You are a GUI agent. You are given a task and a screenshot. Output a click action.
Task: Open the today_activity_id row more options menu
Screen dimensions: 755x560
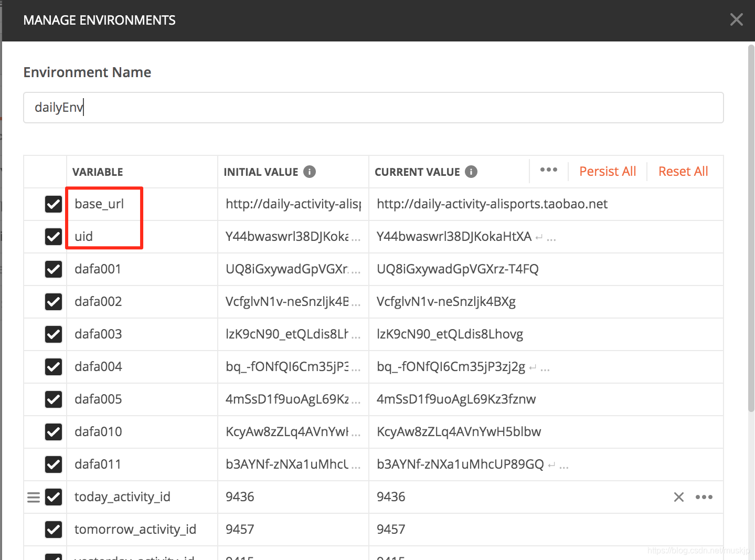click(704, 497)
